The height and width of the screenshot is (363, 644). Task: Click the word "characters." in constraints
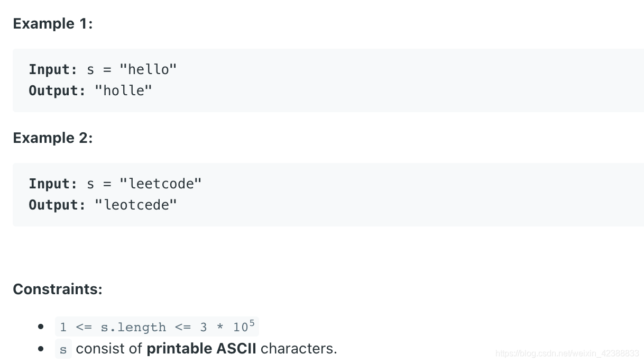click(x=299, y=349)
